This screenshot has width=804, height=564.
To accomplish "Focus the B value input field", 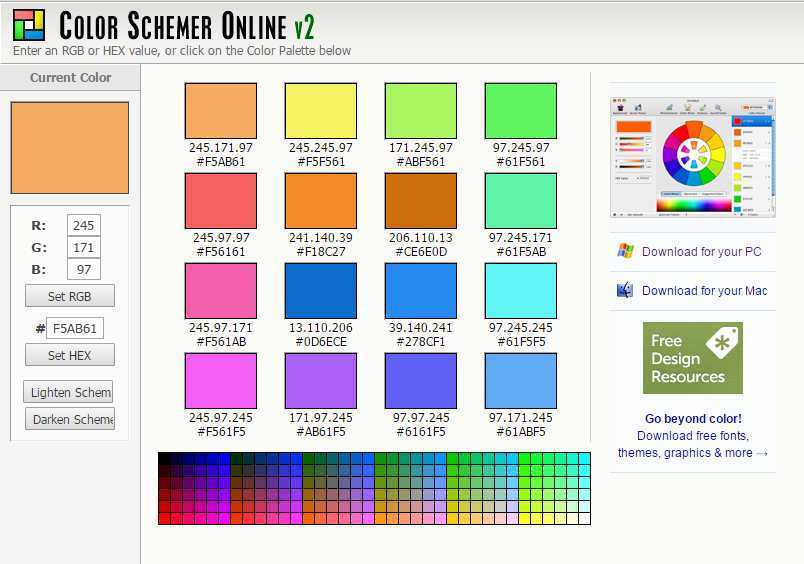I will (84, 270).
